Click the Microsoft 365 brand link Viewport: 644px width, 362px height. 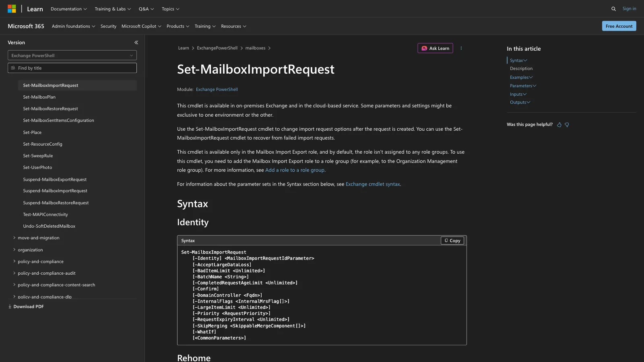[x=26, y=26]
